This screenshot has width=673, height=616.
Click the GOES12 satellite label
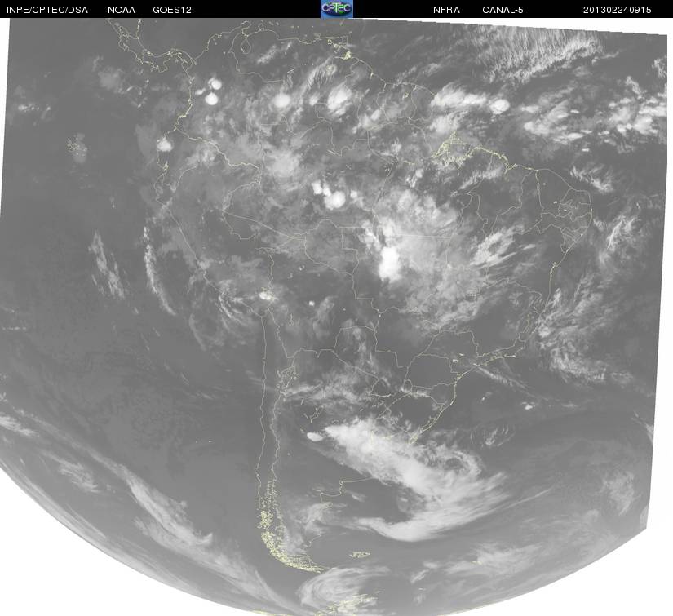pos(172,10)
